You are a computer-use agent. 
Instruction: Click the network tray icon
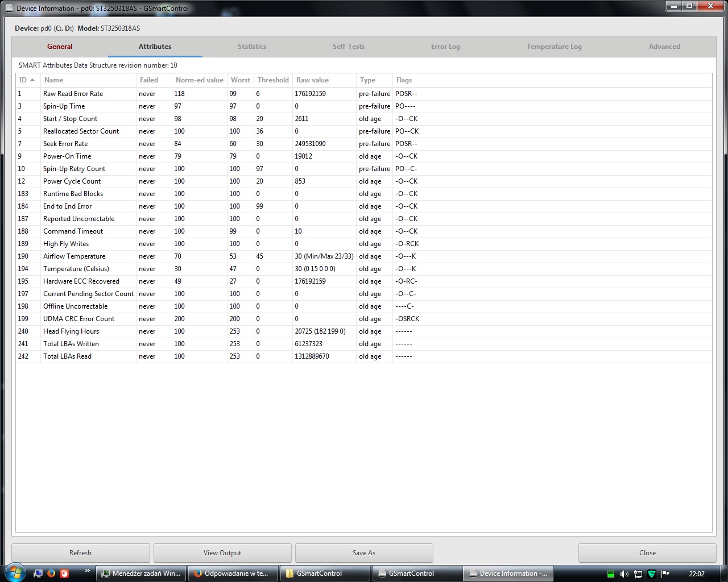click(638, 573)
